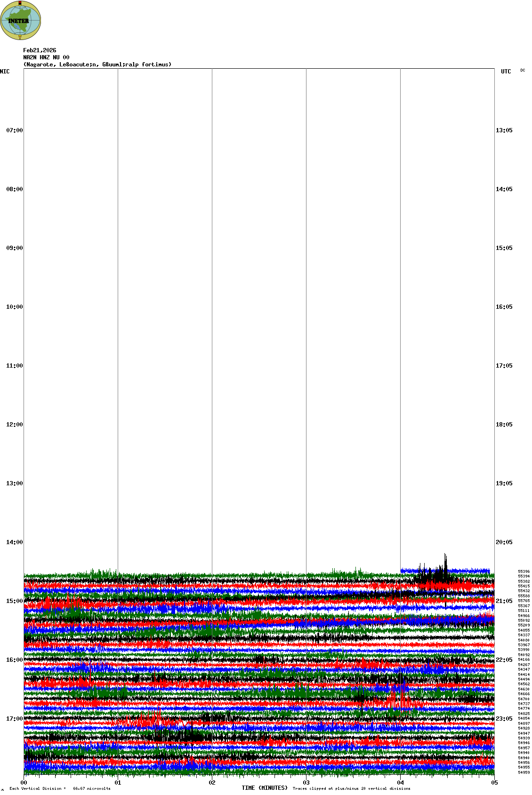Screen dimensions: 532x795
Task: Click the Each Vertical Division scale note
Action: [60, 788]
